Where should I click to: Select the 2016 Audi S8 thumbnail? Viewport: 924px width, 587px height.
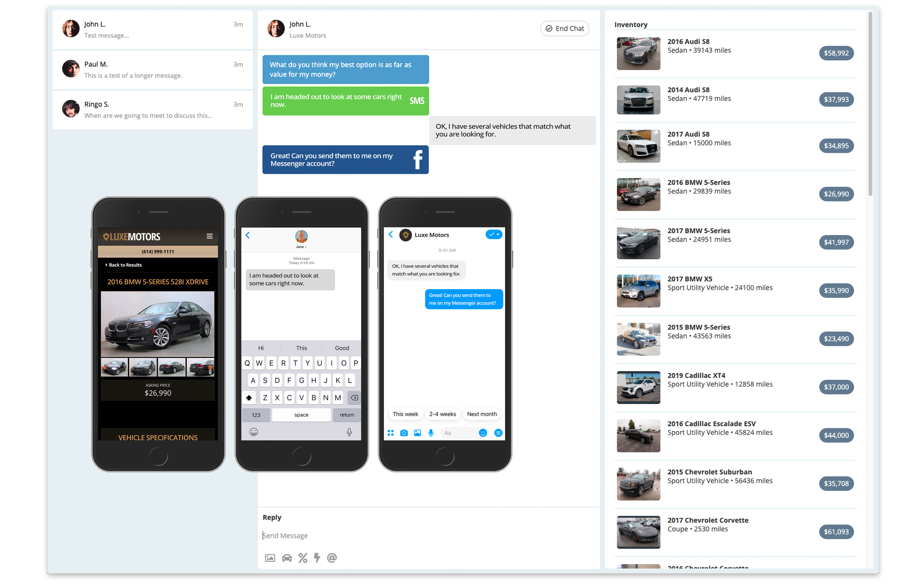[639, 53]
